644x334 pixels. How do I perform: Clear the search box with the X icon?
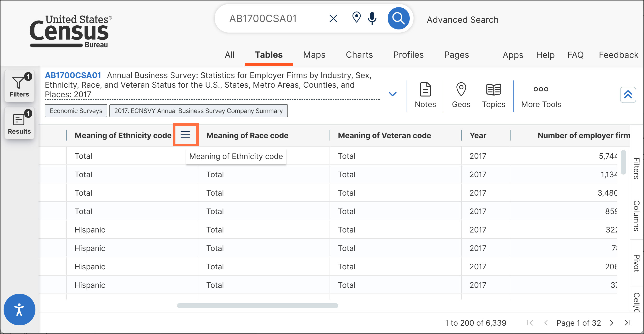(333, 18)
